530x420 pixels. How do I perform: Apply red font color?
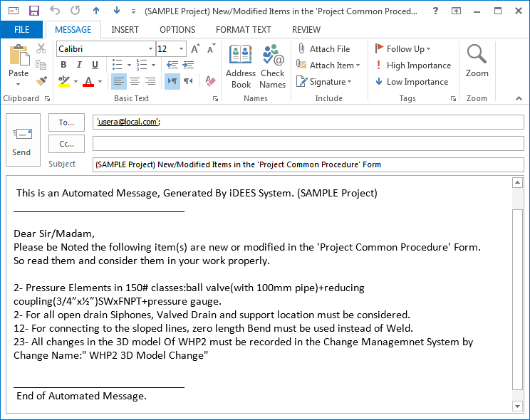click(88, 81)
